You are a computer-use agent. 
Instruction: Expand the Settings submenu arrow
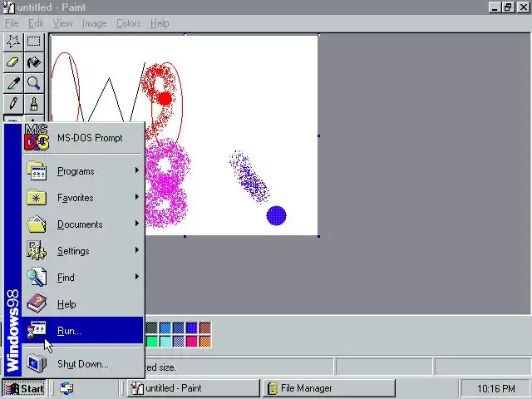coord(136,250)
